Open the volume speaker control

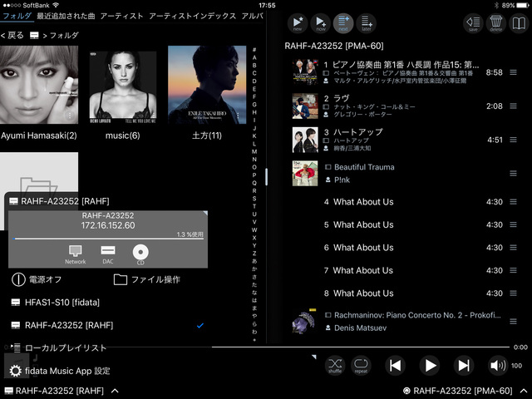[x=498, y=366]
